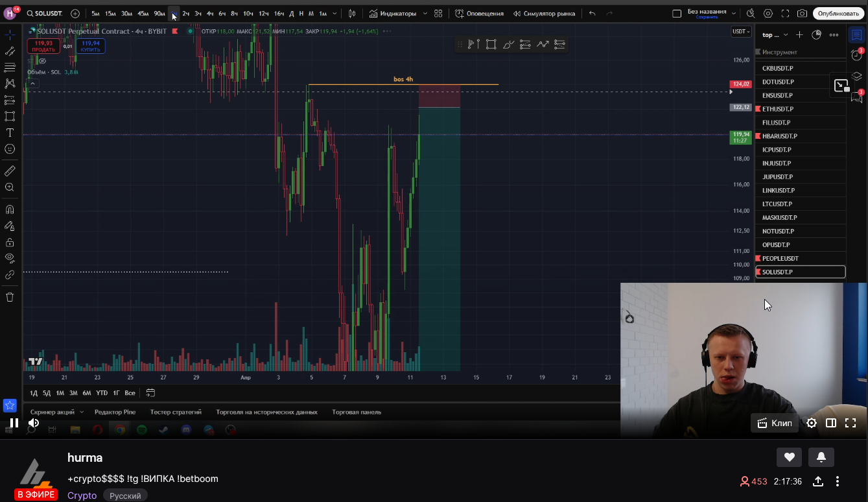Open the indicator templates grid icon
The width and height of the screenshot is (868, 502).
[439, 13]
